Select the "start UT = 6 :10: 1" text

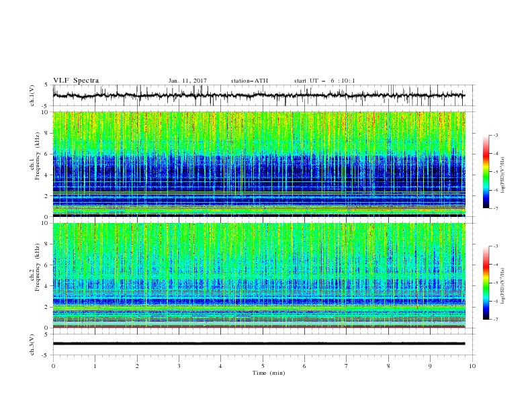pyautogui.click(x=324, y=81)
